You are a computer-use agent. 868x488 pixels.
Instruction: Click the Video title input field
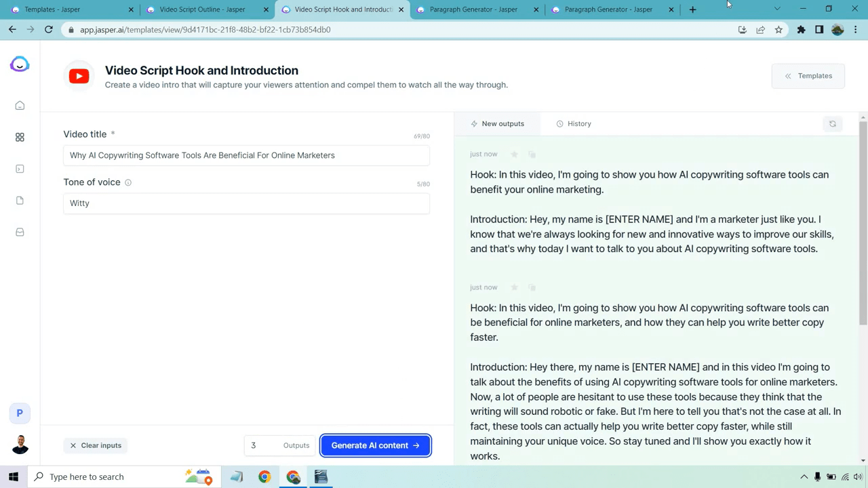tap(246, 155)
